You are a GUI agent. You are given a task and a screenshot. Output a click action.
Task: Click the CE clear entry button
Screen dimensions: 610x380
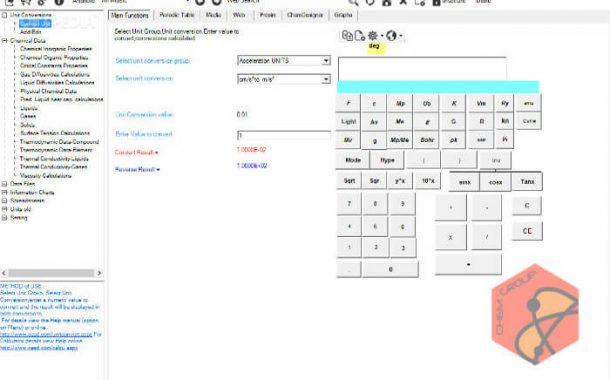pyautogui.click(x=527, y=231)
